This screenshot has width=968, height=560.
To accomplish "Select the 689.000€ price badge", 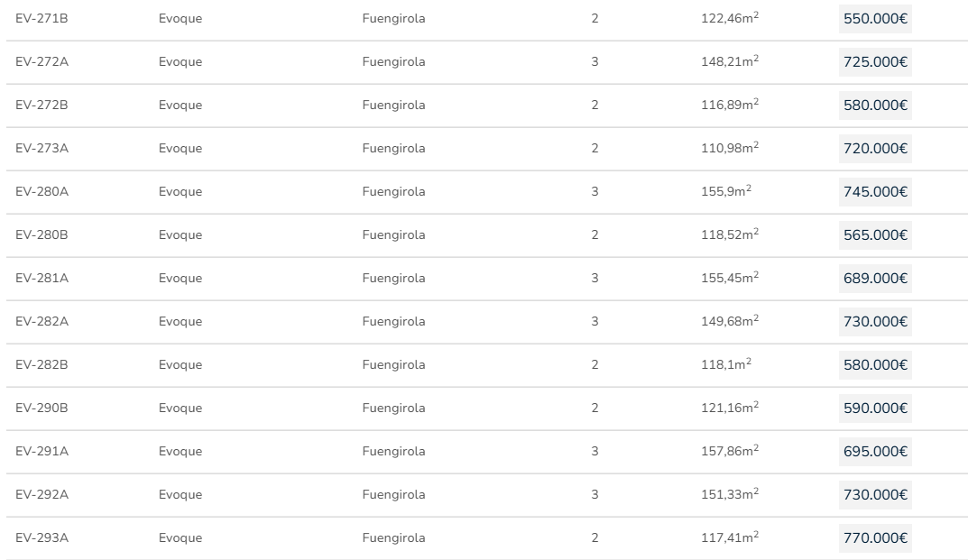I will click(x=875, y=279).
